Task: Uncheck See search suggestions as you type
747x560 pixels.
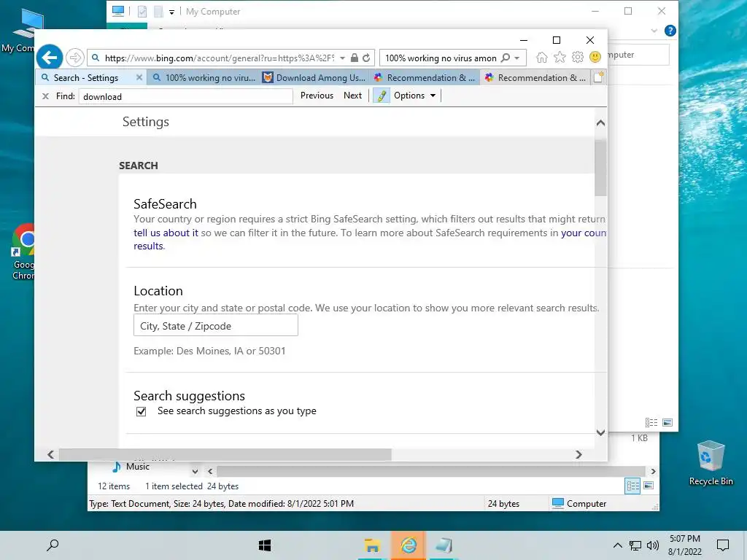Action: click(141, 411)
